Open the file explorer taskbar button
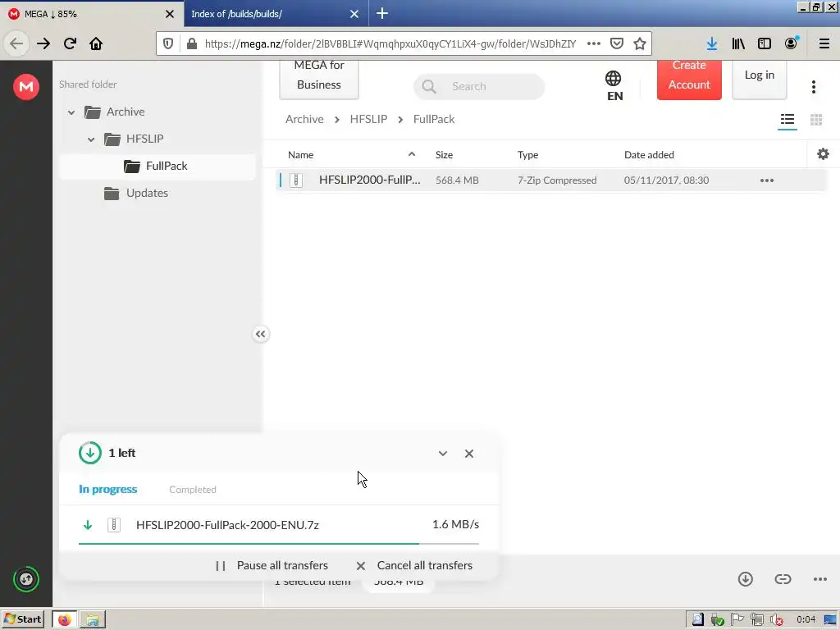 [x=93, y=620]
